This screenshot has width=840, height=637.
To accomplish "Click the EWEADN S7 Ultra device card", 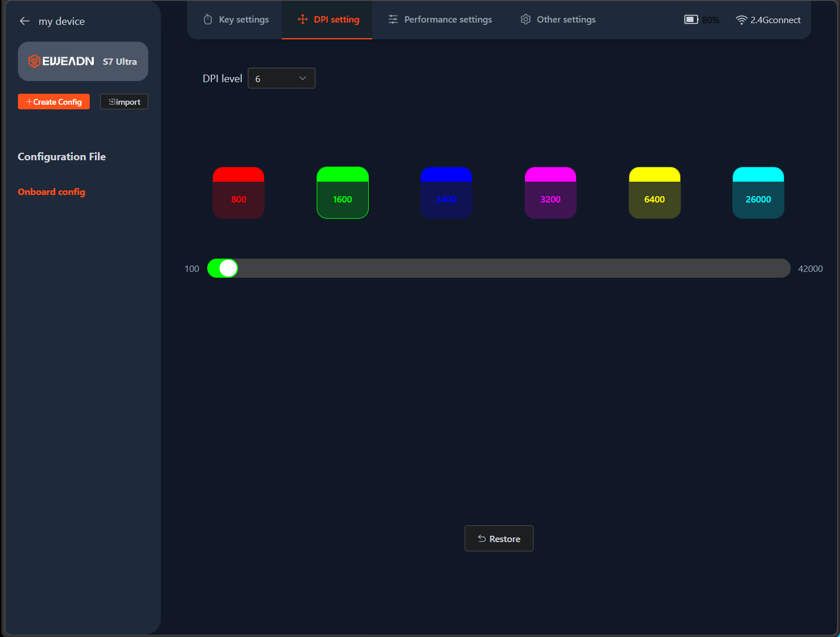I will pos(83,61).
